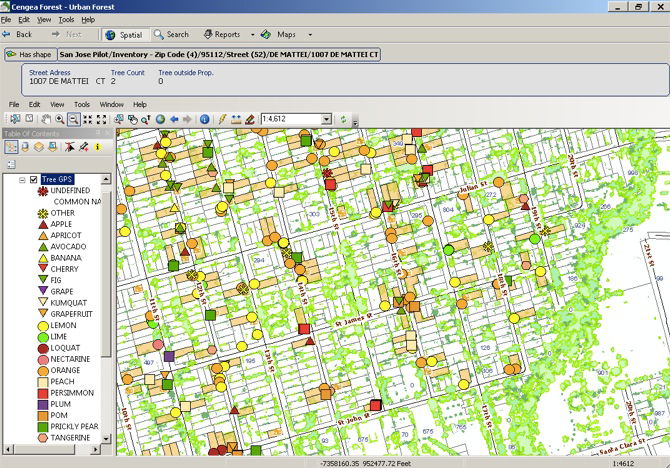The height and width of the screenshot is (468, 670).
Task: Open the map scale dropdown
Action: (326, 119)
